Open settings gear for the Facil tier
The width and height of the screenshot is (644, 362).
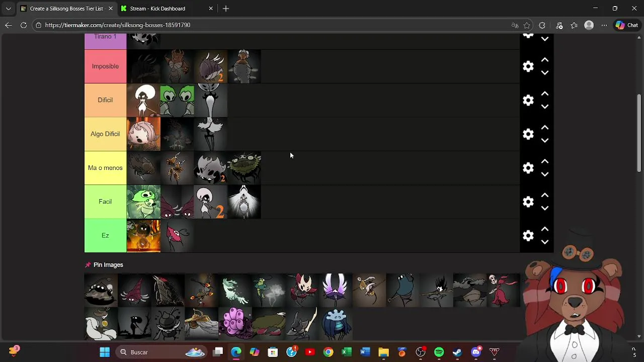(528, 202)
